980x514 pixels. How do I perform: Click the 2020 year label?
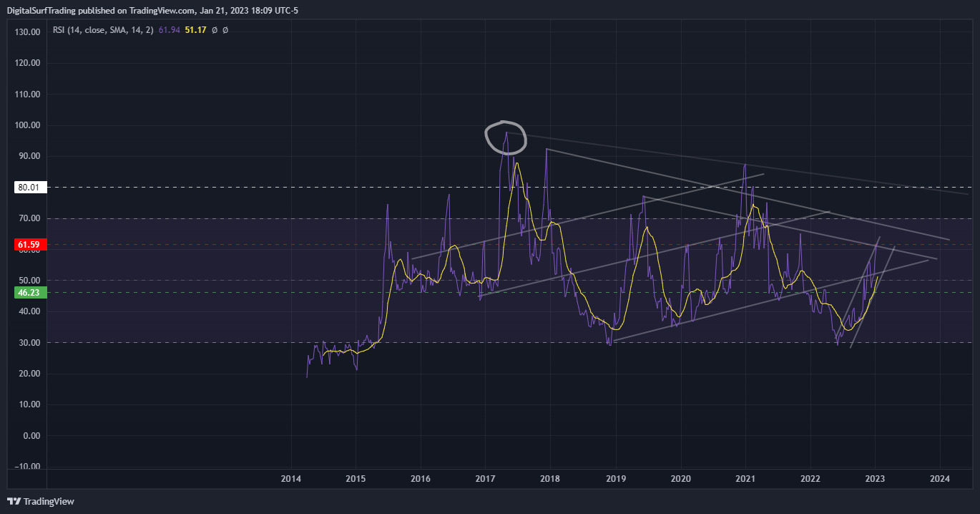680,478
